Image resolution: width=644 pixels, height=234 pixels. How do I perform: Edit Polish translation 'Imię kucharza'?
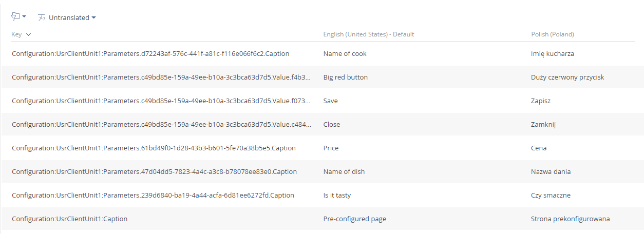point(553,53)
